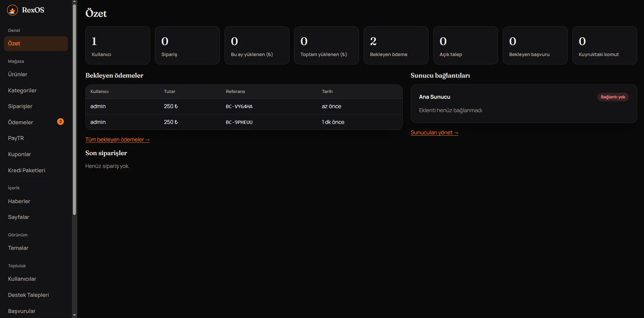Go to Kredi Paketleri
This screenshot has width=644, height=318.
(x=36, y=170)
